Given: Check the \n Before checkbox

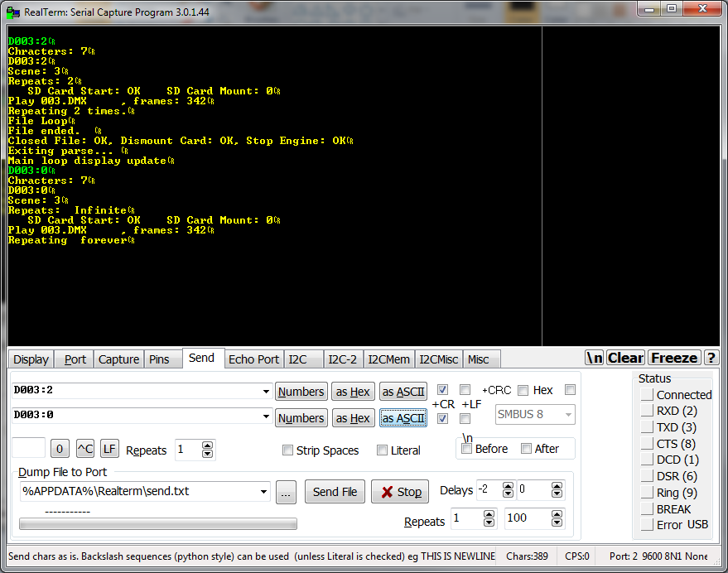Looking at the screenshot, I should (466, 449).
